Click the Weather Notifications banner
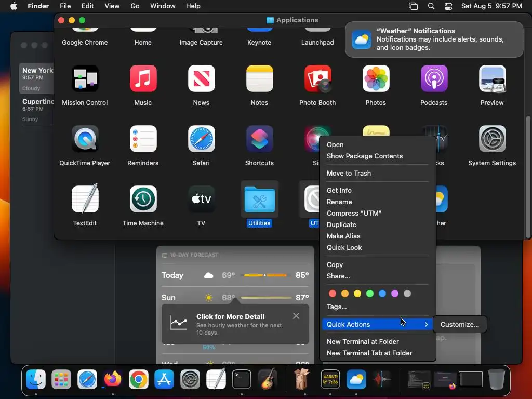Screen dimensions: 532x399 click(434, 39)
